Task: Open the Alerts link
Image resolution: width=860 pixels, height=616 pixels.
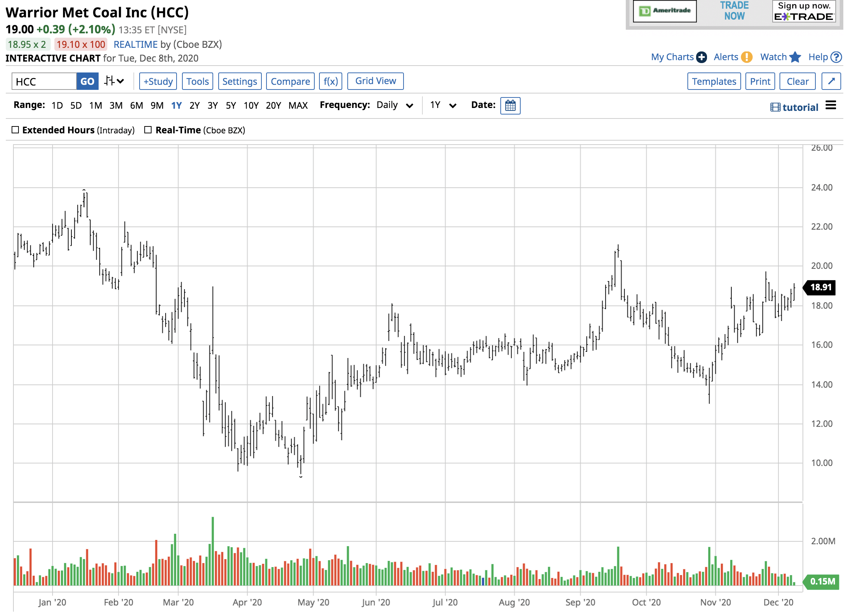Action: [726, 57]
